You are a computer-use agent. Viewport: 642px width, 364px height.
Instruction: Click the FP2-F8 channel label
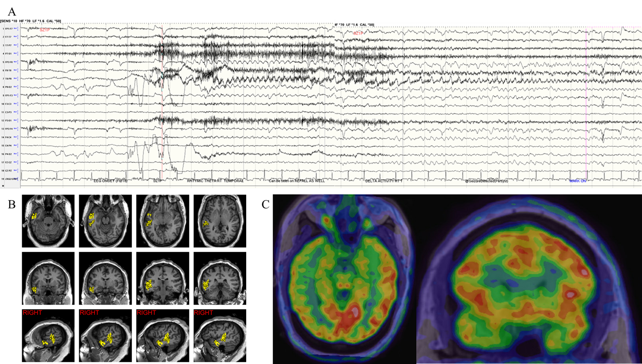[x=8, y=62]
